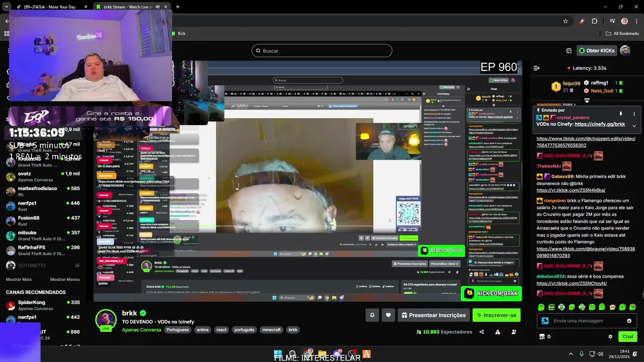Click the crystal_pandora username in chat
This screenshot has width=644, height=362.
[573, 118]
